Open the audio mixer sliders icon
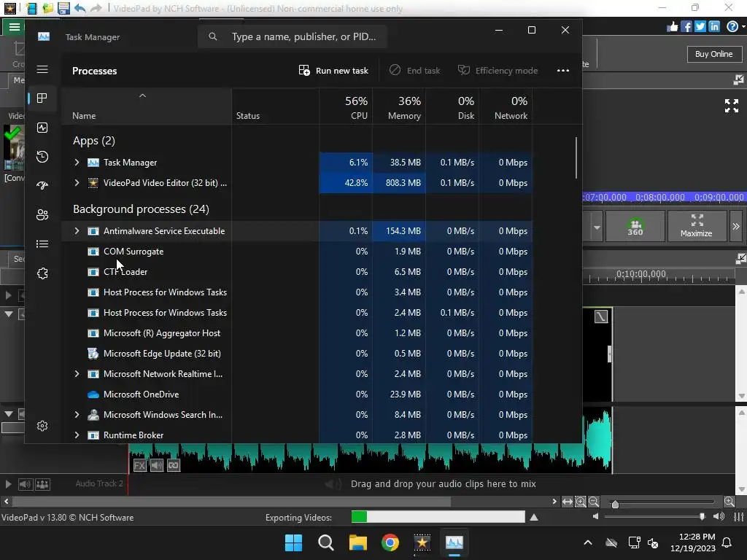Viewport: 747px width, 560px height. (x=739, y=517)
